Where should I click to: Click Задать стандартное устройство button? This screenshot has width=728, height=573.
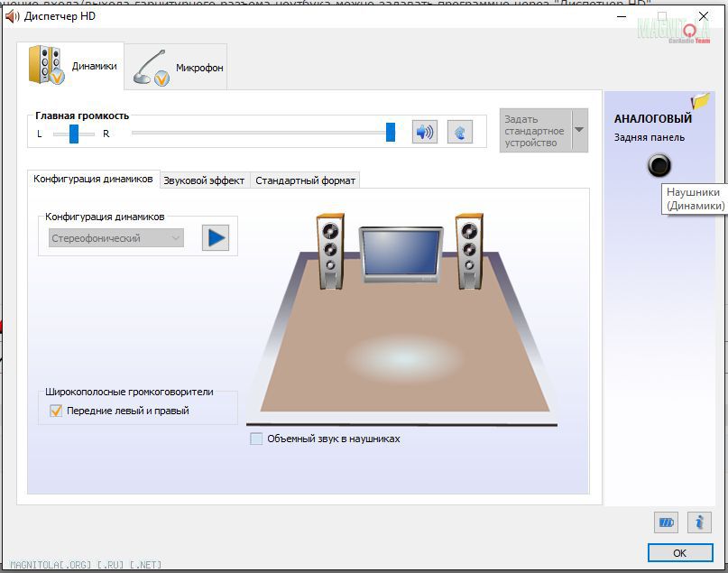click(x=535, y=131)
